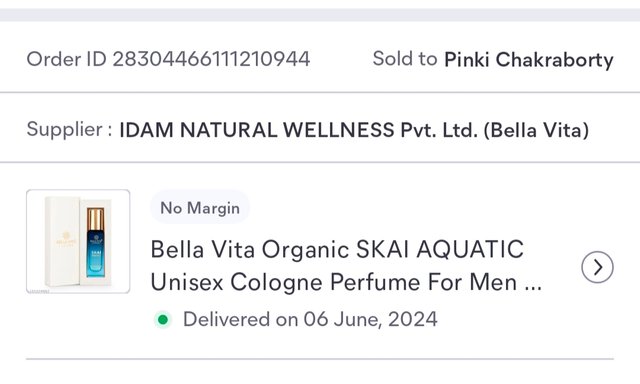Tap the 'Order ID' label
This screenshot has height=384, width=640.
tap(67, 59)
